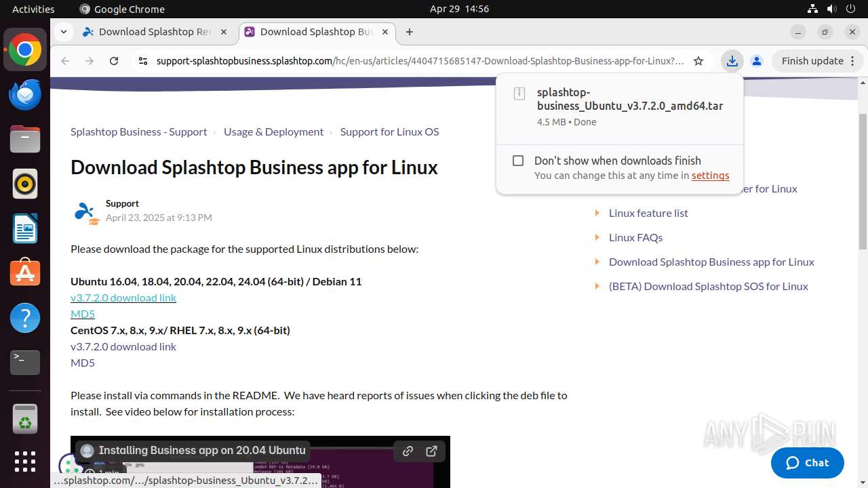The height and width of the screenshot is (488, 868).
Task: Open the network status tray icon
Action: coord(812,9)
